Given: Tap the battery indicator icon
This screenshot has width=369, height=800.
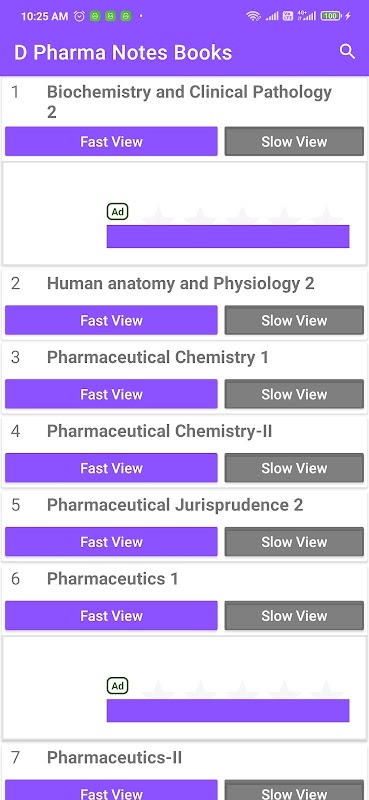Looking at the screenshot, I should tap(331, 16).
